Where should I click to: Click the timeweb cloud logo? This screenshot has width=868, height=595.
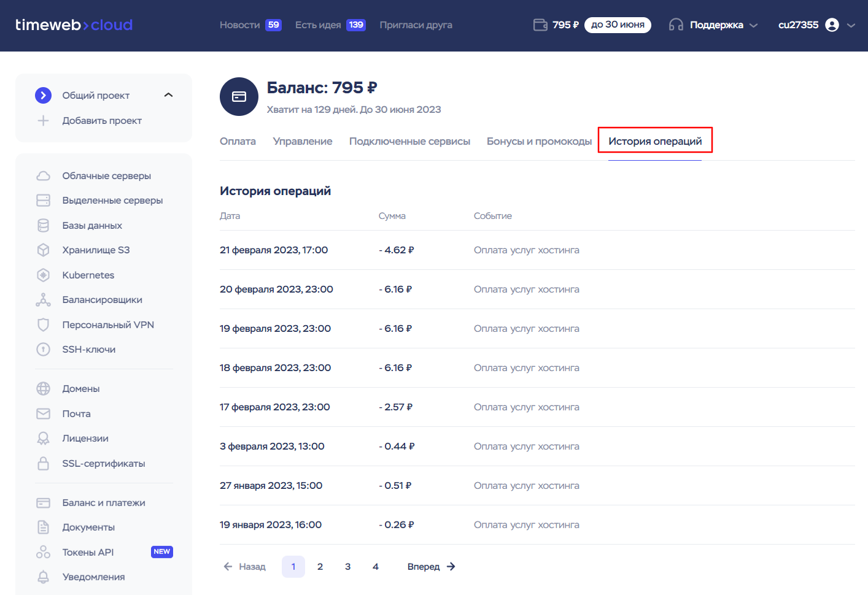point(74,25)
